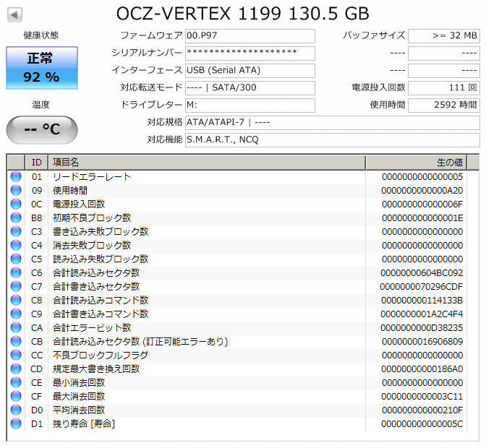Click the 電源投入回数 label beside 111 回
Image resolution: width=486 pixels, height=448 pixels.
click(378, 87)
